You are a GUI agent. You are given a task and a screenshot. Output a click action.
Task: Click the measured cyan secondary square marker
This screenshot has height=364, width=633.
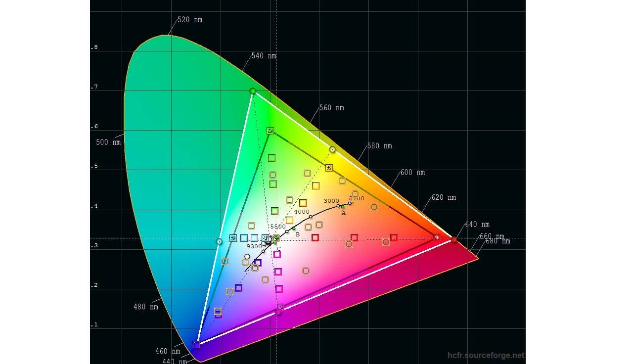point(233,238)
